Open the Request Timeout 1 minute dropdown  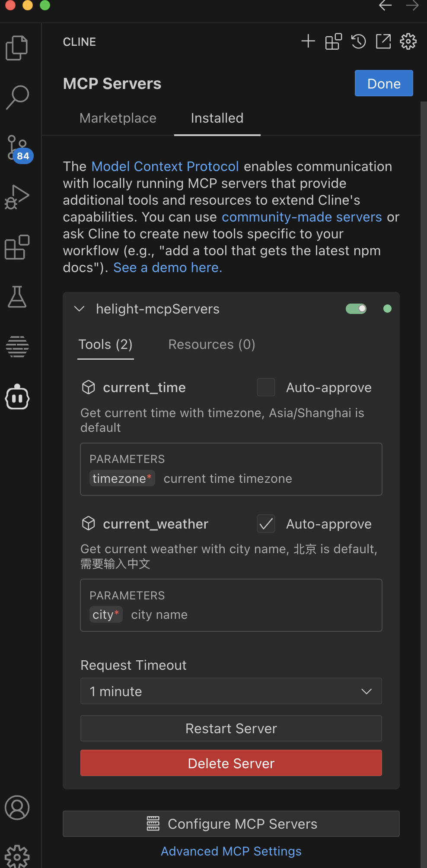pos(231,691)
